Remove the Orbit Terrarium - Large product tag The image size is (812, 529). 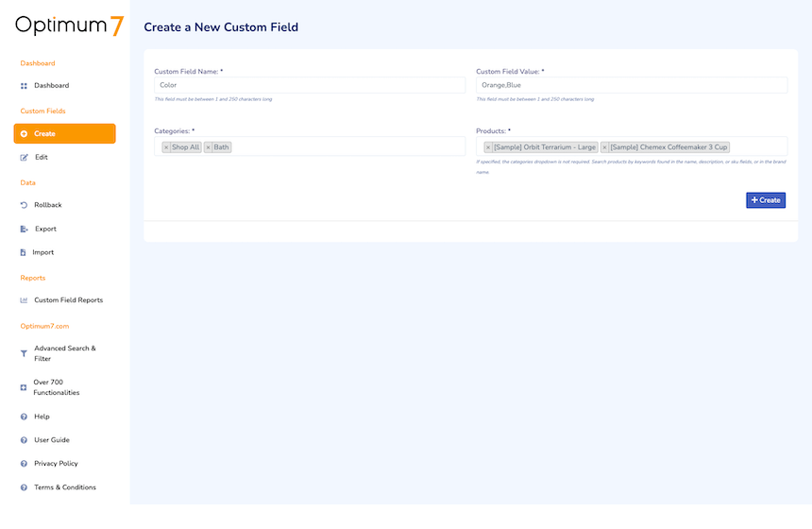[488, 147]
